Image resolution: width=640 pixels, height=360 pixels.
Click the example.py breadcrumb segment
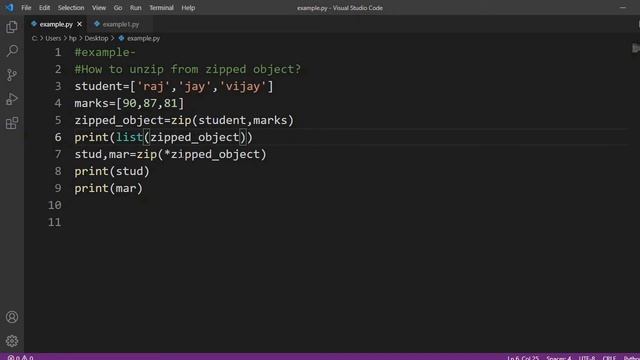[x=143, y=38]
